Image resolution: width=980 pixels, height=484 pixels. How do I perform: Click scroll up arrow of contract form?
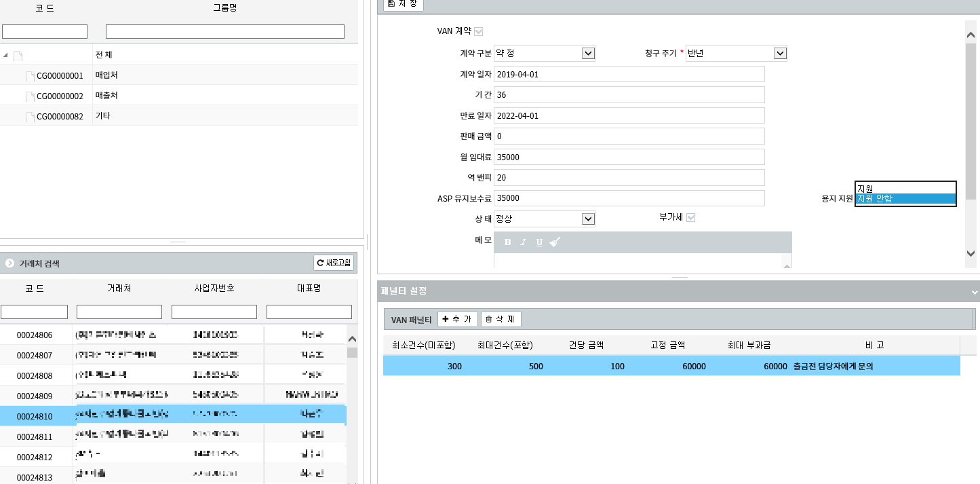[x=971, y=33]
